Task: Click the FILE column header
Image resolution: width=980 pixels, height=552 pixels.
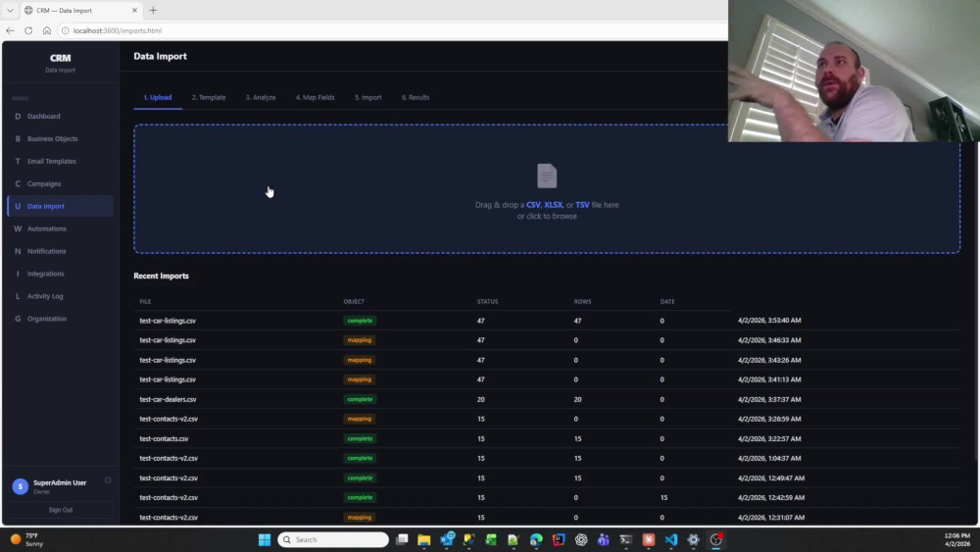Action: pyautogui.click(x=146, y=301)
